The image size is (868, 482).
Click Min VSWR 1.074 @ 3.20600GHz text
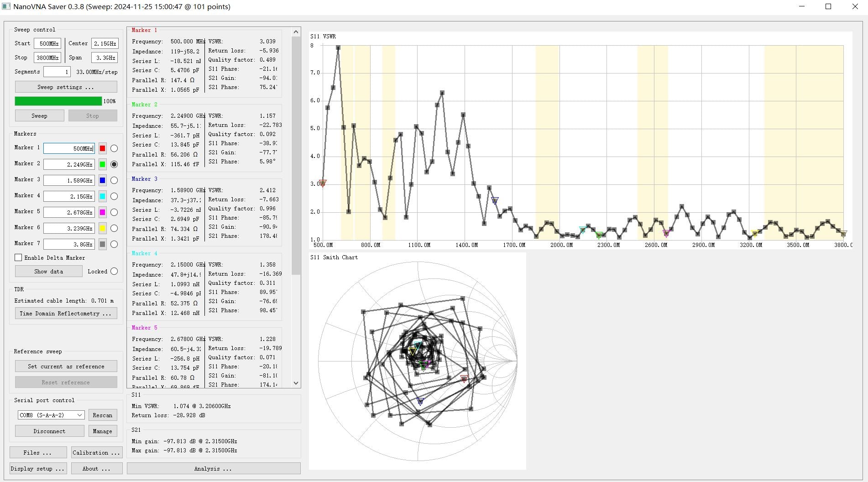point(181,406)
